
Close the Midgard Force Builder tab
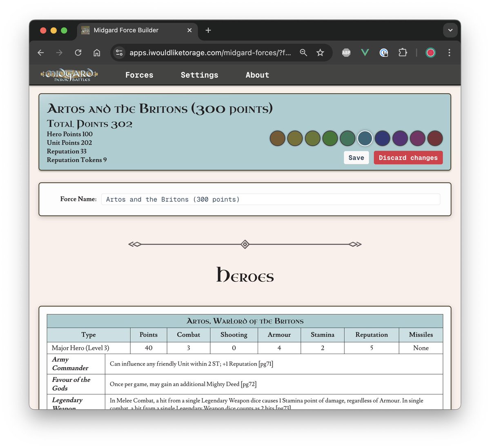tap(189, 30)
